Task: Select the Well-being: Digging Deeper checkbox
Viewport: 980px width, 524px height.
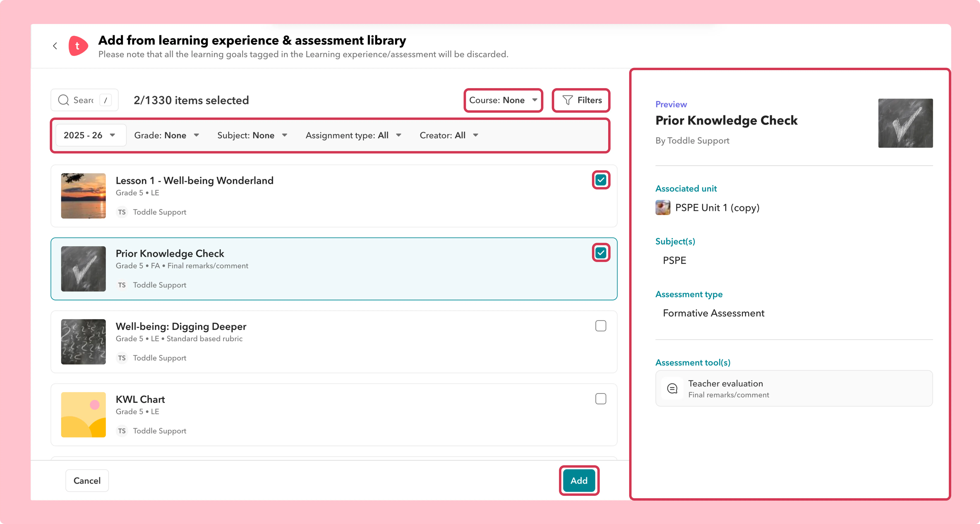Action: (x=601, y=326)
